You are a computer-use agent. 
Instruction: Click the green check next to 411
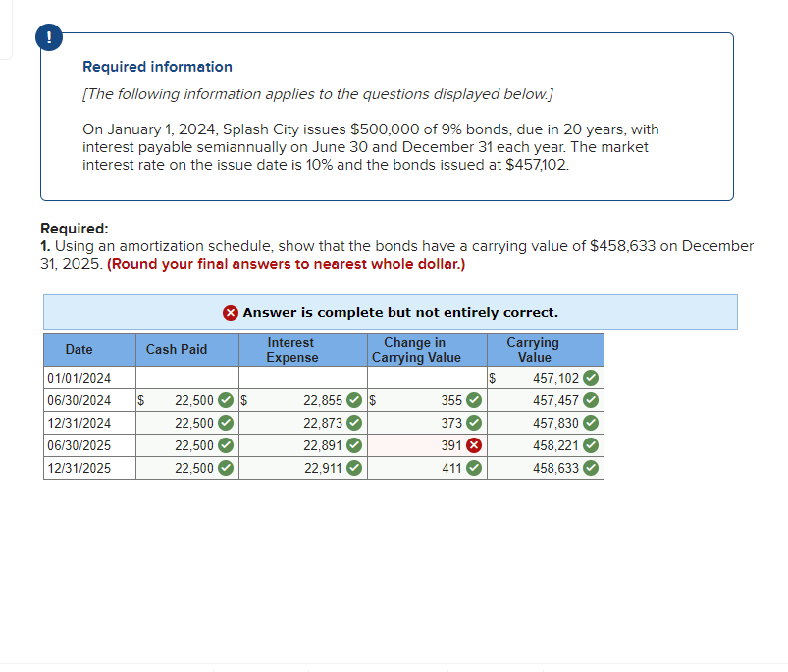(x=474, y=468)
